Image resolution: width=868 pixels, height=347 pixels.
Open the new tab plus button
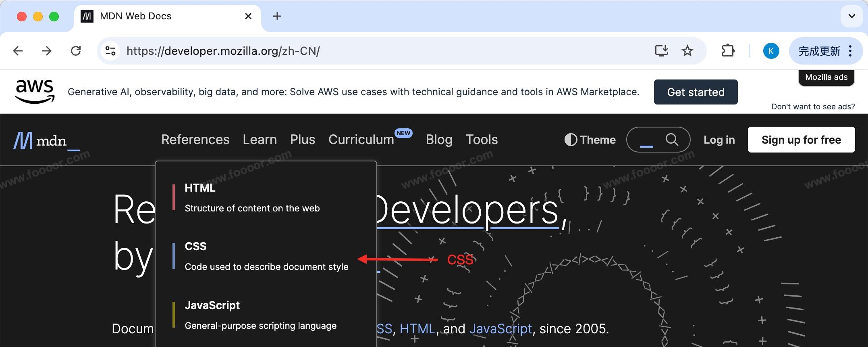tap(277, 16)
